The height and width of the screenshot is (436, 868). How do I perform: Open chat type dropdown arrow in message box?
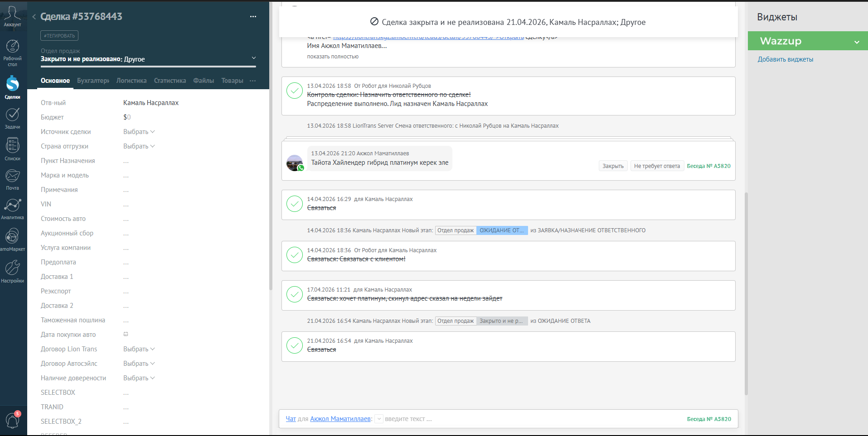(379, 419)
